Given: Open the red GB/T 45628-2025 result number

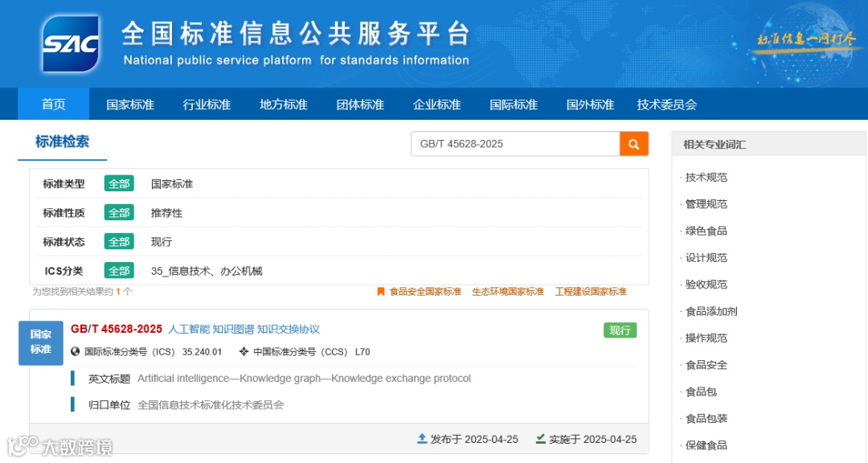Looking at the screenshot, I should [117, 329].
